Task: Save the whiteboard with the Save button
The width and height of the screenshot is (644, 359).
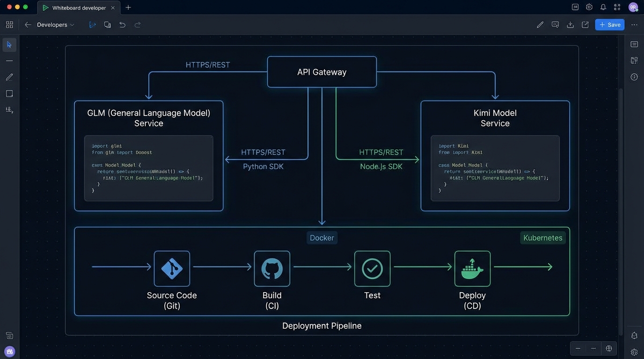Action: pyautogui.click(x=609, y=24)
